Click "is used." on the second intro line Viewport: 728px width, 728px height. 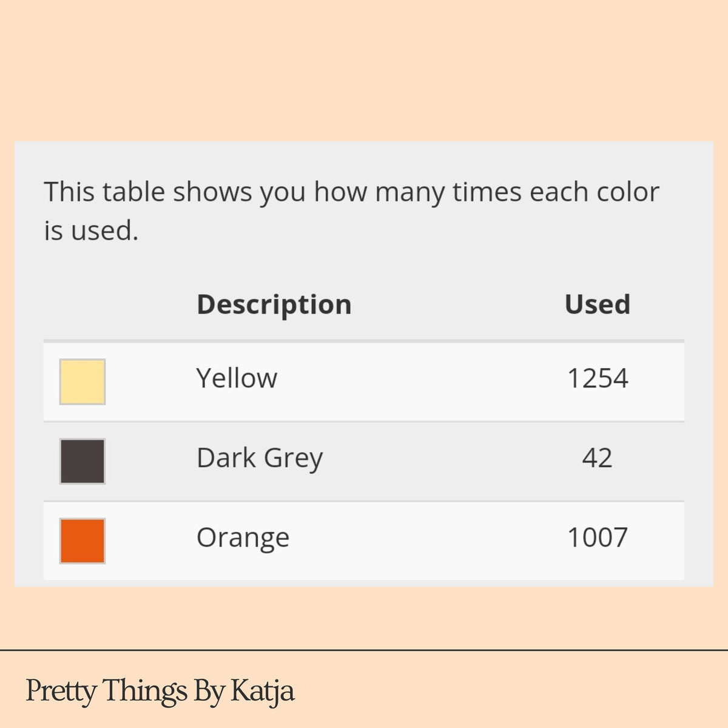(91, 231)
